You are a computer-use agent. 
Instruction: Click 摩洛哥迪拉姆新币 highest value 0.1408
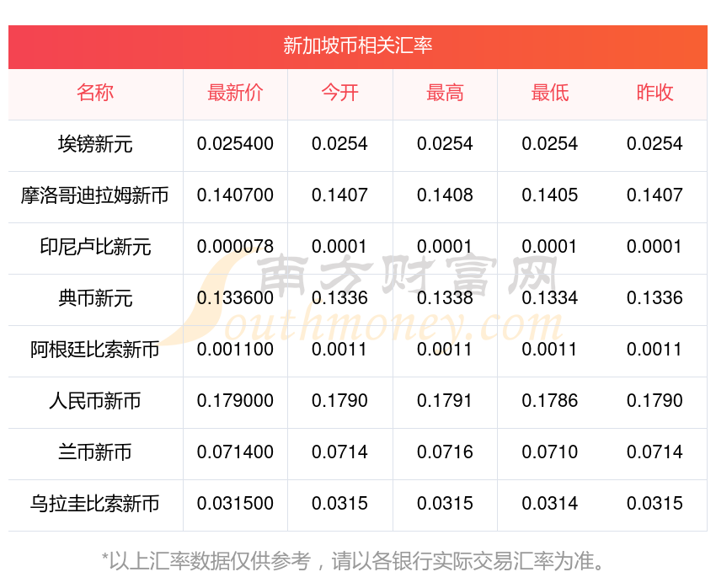445,195
